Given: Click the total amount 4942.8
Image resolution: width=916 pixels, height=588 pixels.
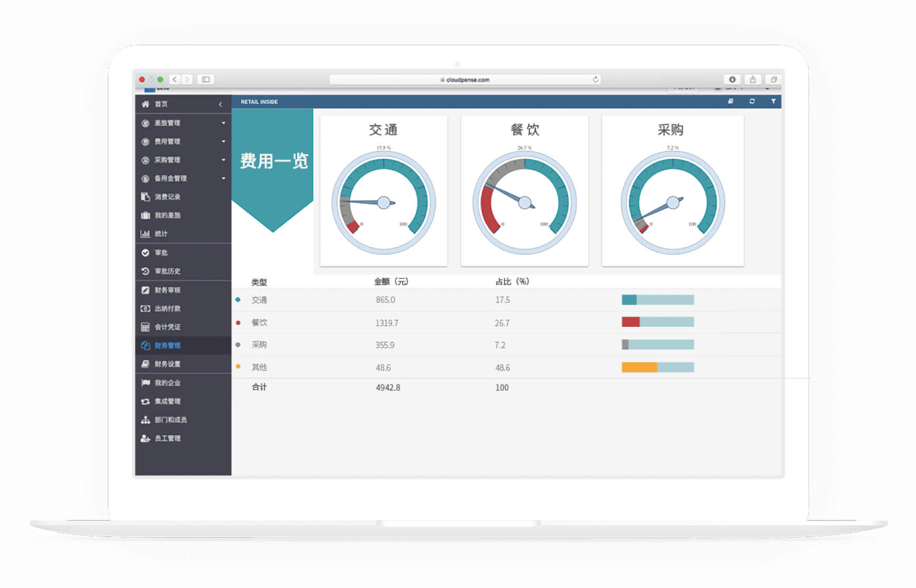Looking at the screenshot, I should tap(388, 388).
